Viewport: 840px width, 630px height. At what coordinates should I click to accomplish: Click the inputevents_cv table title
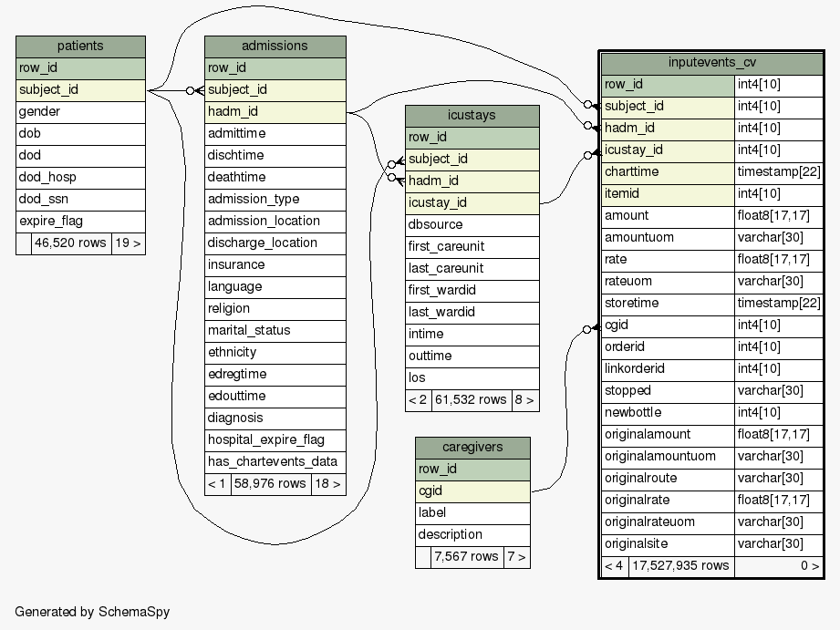tap(711, 63)
